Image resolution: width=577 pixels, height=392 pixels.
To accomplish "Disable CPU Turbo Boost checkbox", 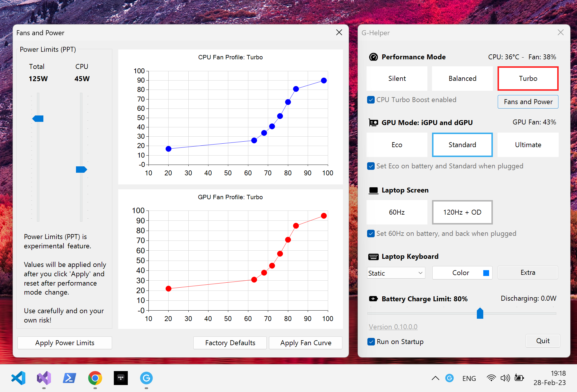I will click(371, 100).
